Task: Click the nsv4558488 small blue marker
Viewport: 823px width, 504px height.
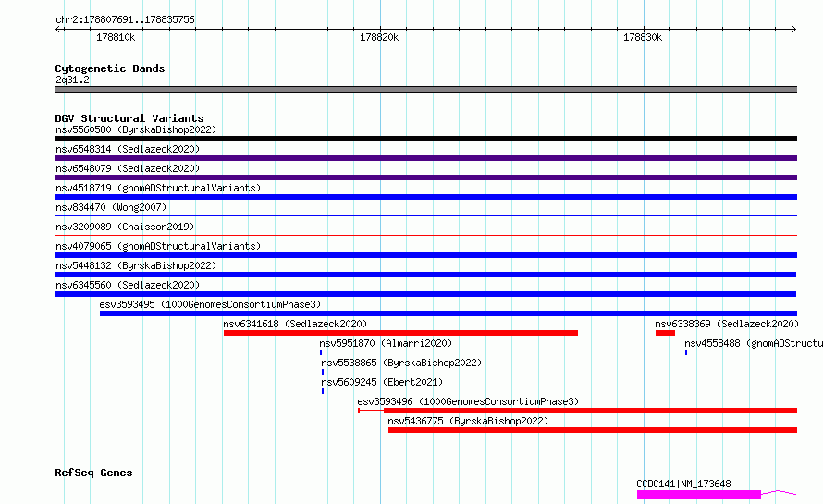Action: 686,352
